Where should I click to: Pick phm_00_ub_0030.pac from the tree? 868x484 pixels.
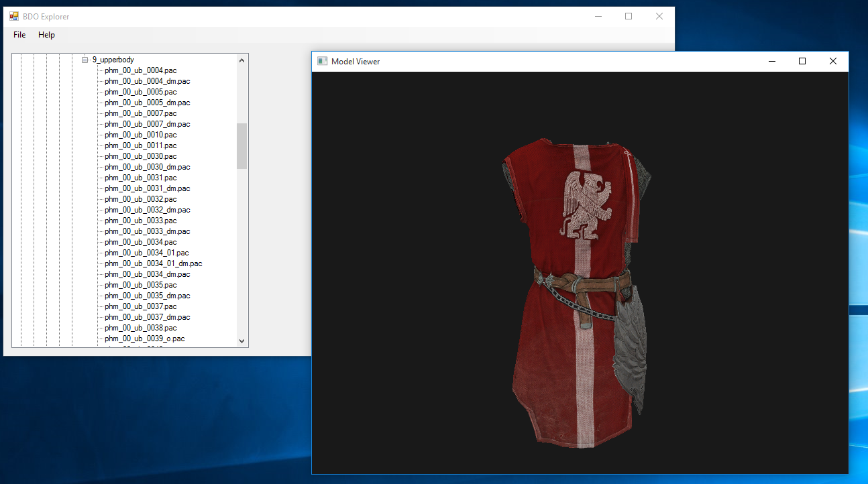(140, 156)
